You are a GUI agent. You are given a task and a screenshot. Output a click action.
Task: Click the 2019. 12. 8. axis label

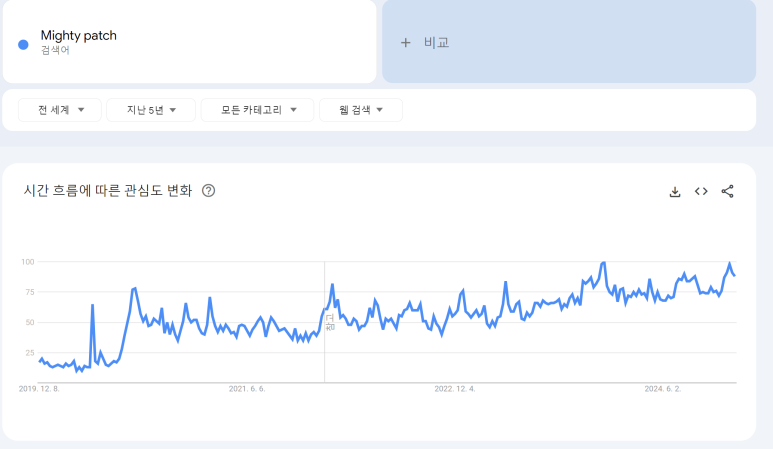point(39,389)
